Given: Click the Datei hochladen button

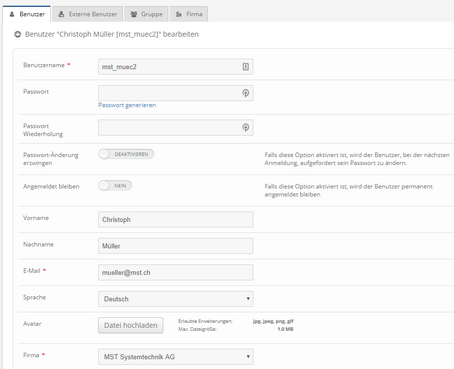Looking at the screenshot, I should pos(131,325).
